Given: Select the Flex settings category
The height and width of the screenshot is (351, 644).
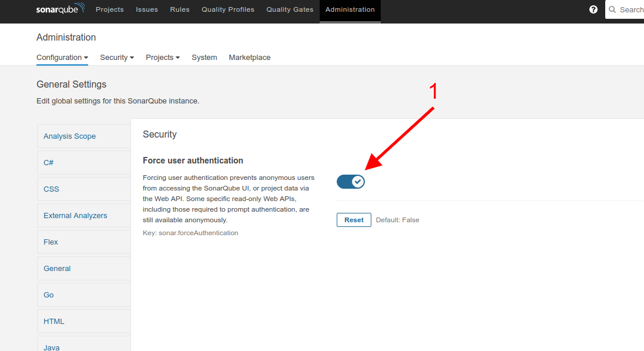Looking at the screenshot, I should click(84, 242).
